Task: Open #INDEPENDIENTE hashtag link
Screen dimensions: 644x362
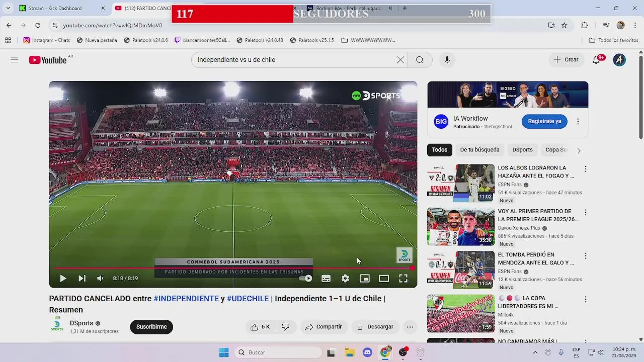Action: (186, 299)
